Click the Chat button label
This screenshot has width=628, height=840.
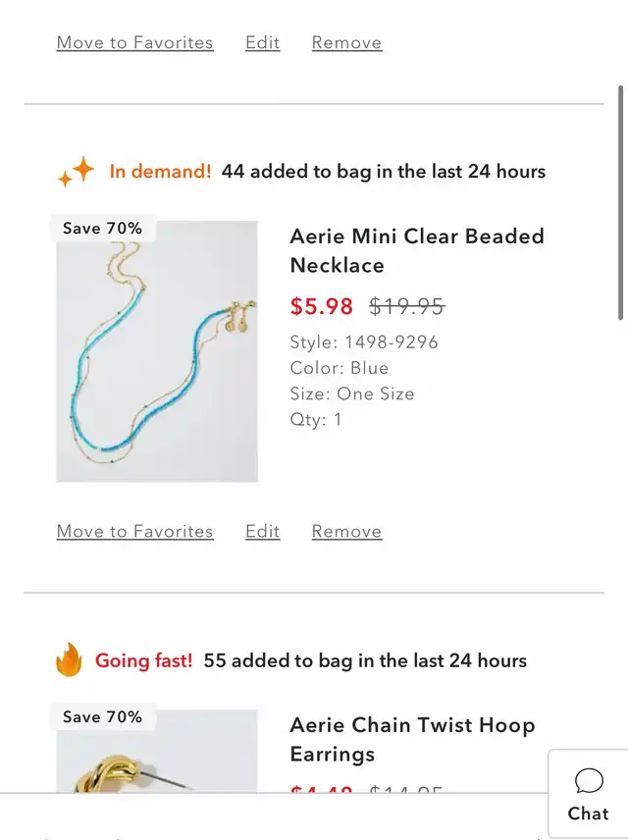click(x=589, y=814)
